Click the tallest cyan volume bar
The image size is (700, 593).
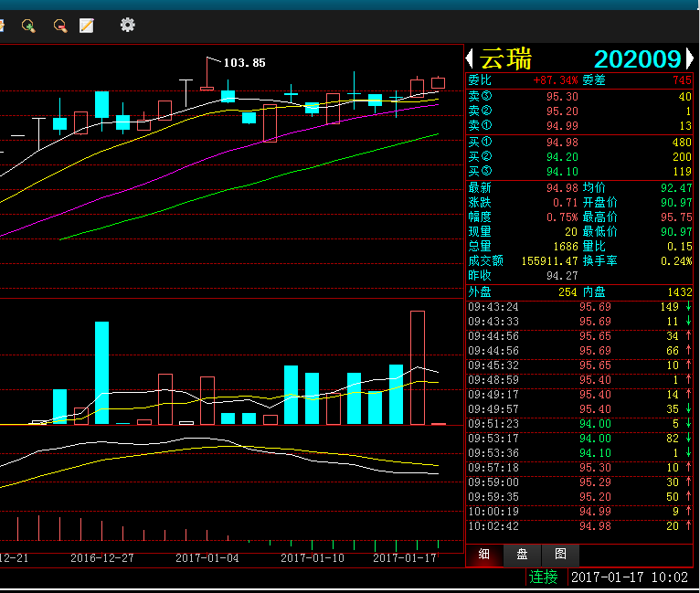click(x=101, y=373)
